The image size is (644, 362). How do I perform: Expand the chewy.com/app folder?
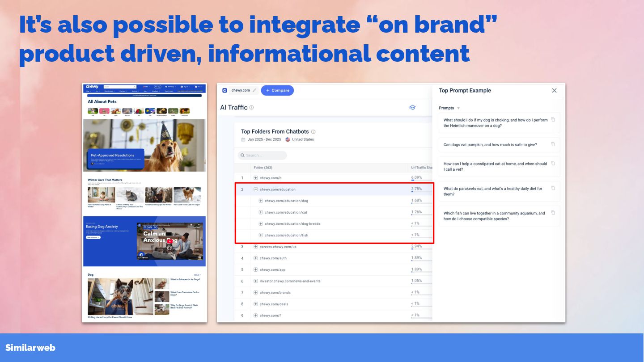255,269
